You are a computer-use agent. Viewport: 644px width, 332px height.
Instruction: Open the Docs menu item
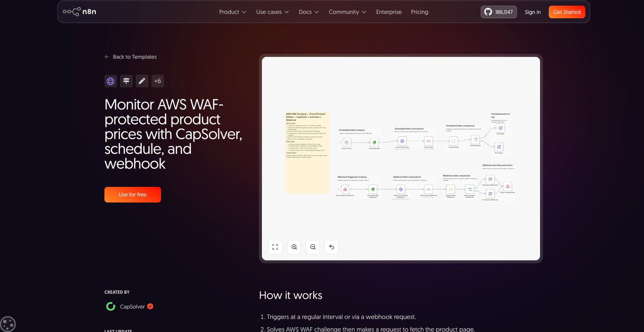pos(309,12)
